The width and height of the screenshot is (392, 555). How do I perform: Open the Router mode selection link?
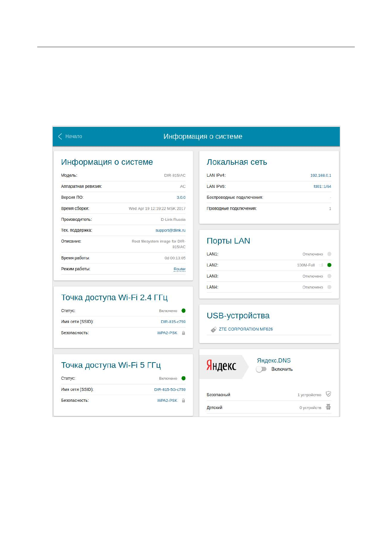(180, 269)
